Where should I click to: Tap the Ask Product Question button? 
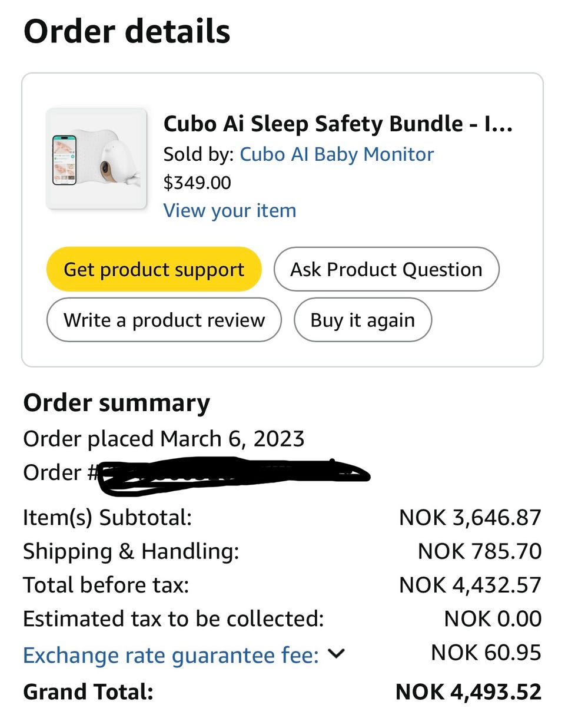pyautogui.click(x=386, y=269)
